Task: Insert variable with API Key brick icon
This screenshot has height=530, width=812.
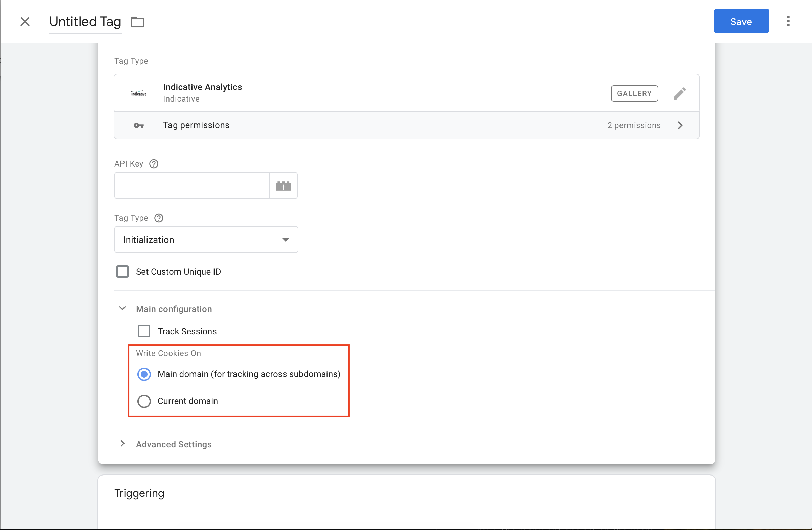Action: [x=283, y=185]
